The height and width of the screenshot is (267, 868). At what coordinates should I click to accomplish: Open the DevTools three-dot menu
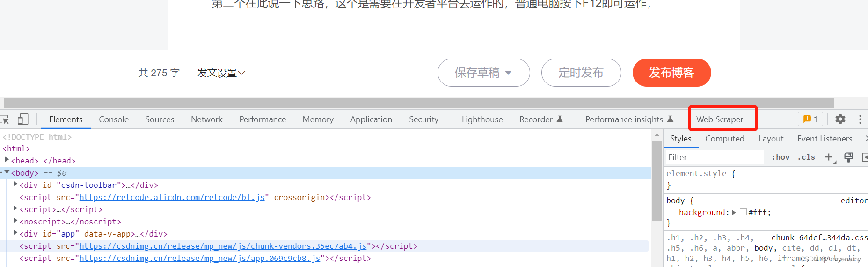pos(860,119)
